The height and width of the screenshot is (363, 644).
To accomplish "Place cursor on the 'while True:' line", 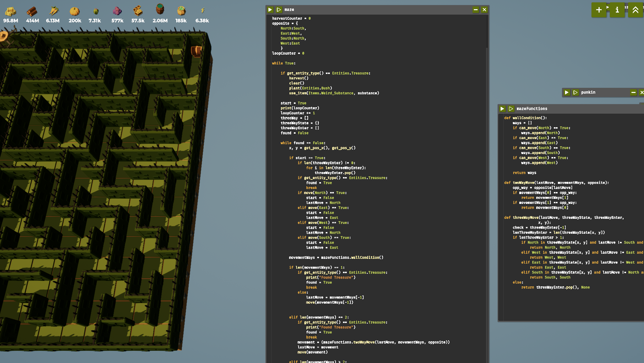I will tap(284, 63).
